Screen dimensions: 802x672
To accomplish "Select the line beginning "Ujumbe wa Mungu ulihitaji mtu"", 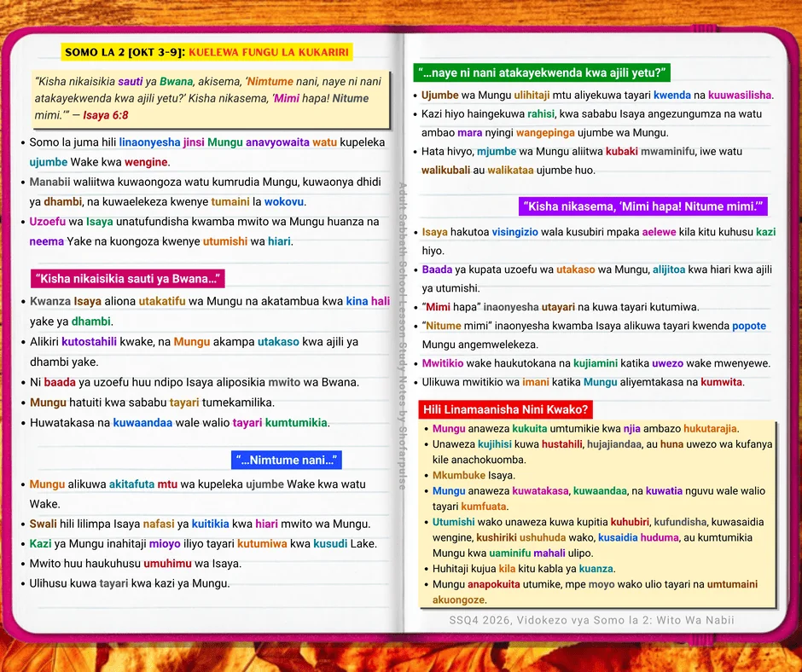I will point(597,96).
